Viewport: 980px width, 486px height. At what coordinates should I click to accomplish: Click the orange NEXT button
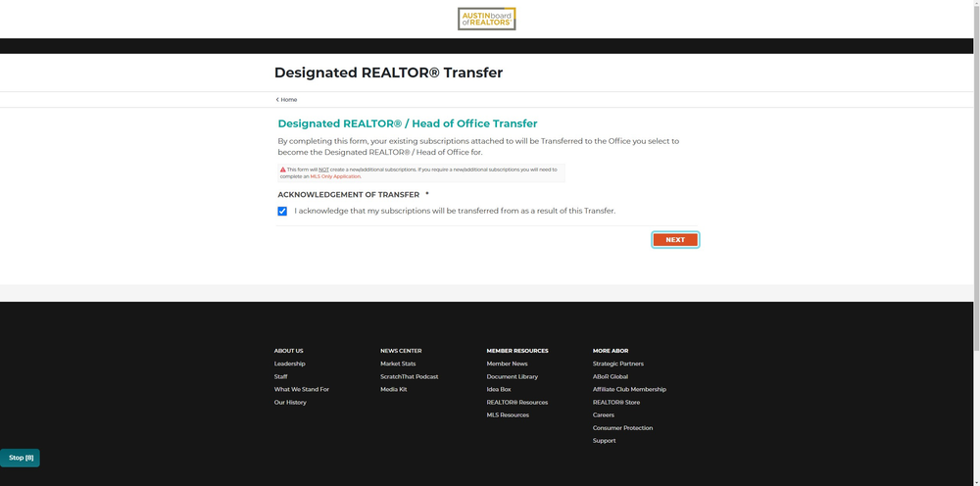675,240
